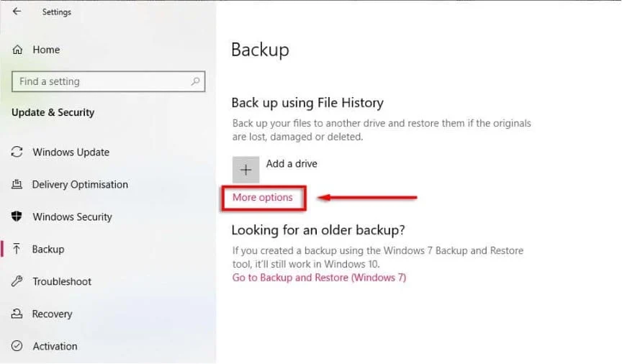Select the Activation text label in sidebar

tap(55, 347)
